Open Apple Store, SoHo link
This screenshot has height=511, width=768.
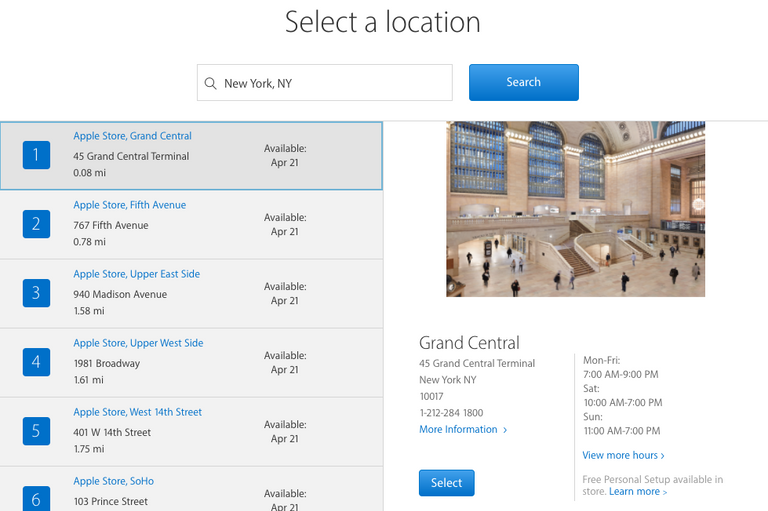tap(113, 481)
